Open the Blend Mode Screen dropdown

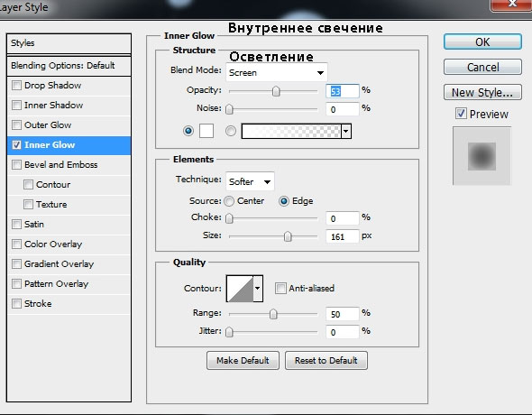click(x=277, y=72)
